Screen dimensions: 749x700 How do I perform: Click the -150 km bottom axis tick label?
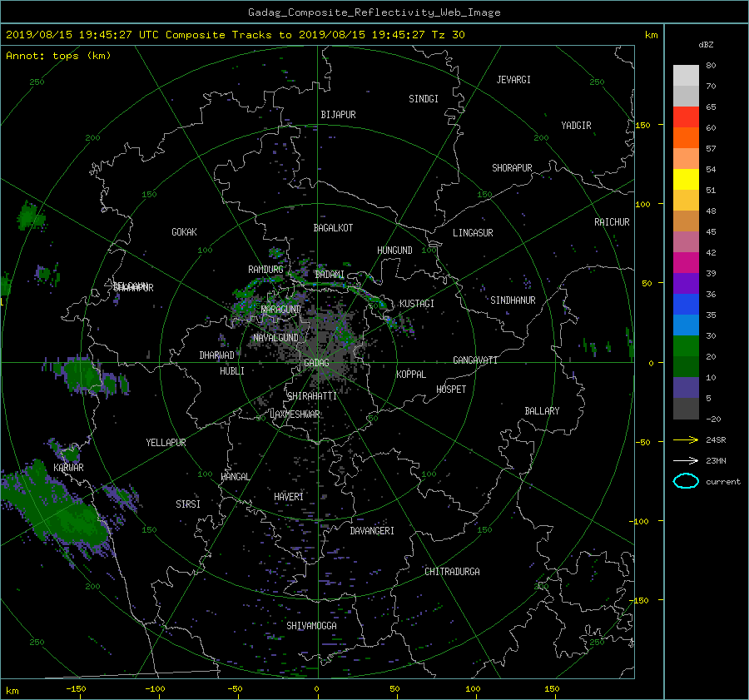pos(76,688)
